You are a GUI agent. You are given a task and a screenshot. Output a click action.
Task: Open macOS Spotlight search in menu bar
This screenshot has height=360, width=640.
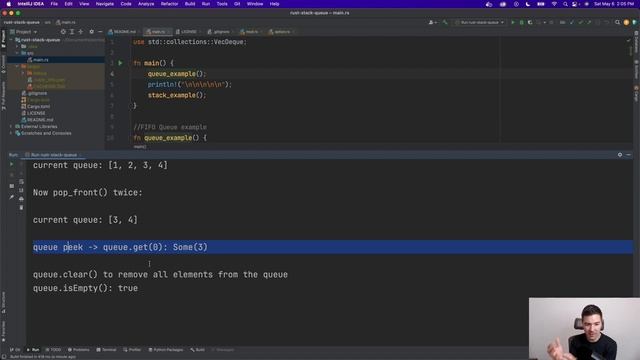click(565, 4)
